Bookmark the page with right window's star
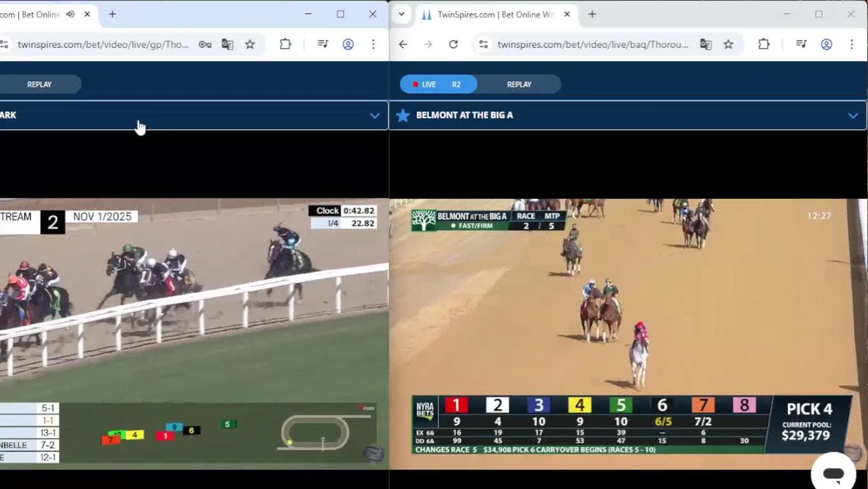The width and height of the screenshot is (868, 489). click(728, 45)
